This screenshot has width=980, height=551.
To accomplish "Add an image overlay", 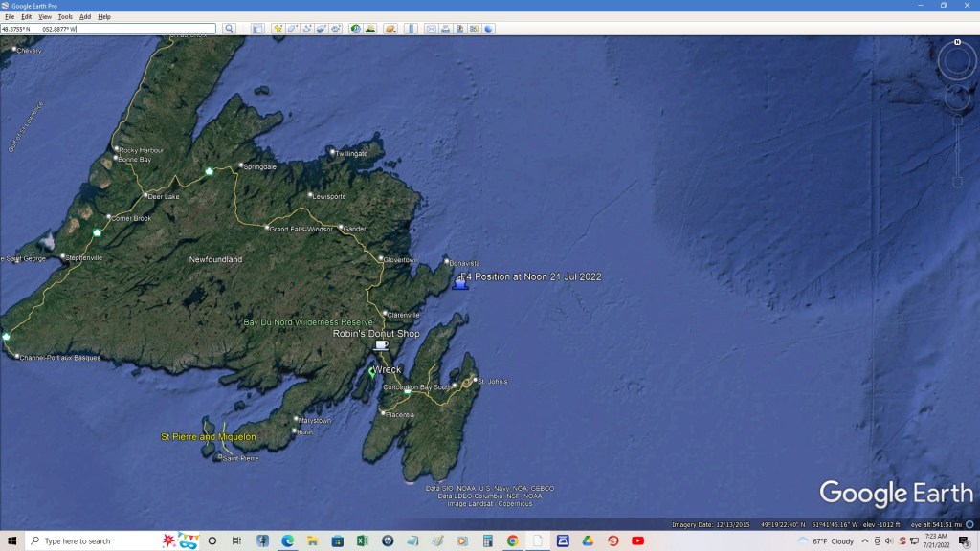I will click(322, 29).
